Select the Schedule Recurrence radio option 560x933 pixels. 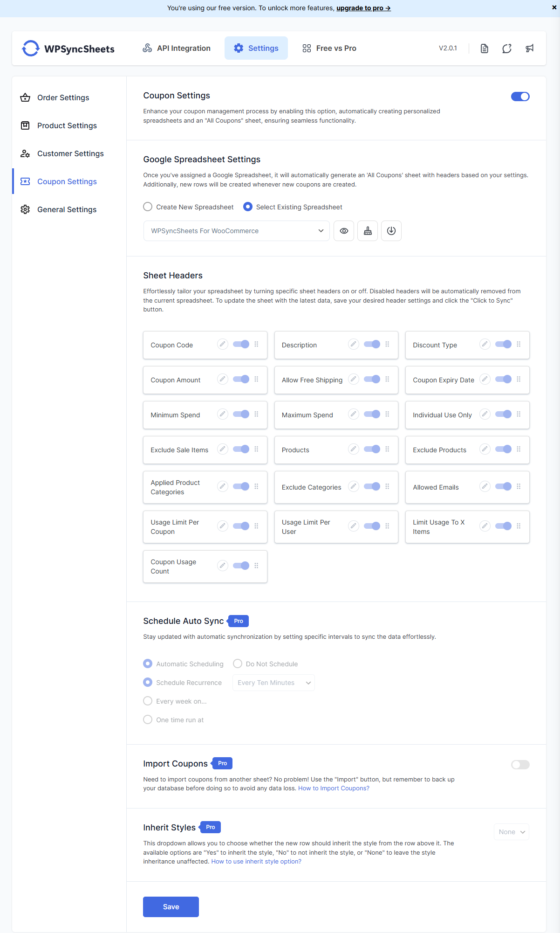coord(148,682)
